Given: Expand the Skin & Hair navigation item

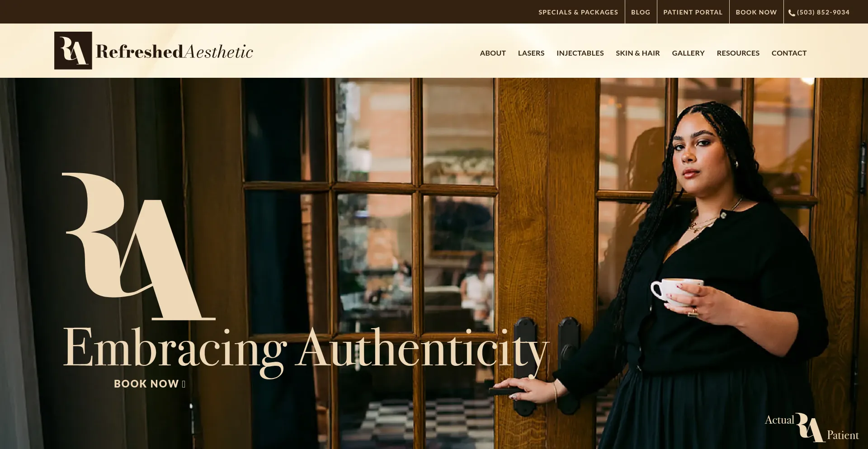Looking at the screenshot, I should pyautogui.click(x=638, y=53).
